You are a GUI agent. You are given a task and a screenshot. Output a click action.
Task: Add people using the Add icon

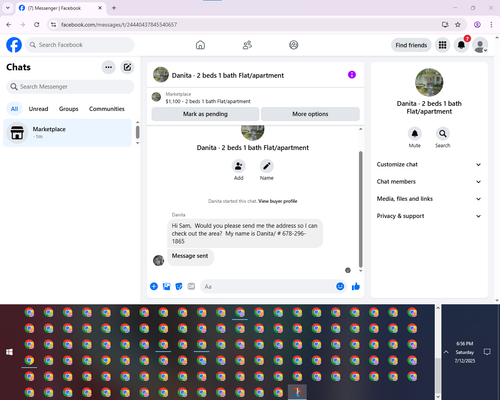(x=239, y=166)
